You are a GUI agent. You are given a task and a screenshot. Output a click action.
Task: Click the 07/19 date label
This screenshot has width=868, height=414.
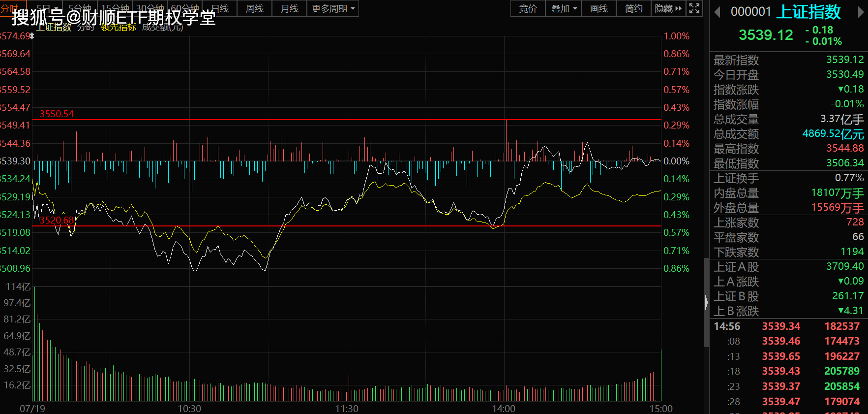[32, 409]
